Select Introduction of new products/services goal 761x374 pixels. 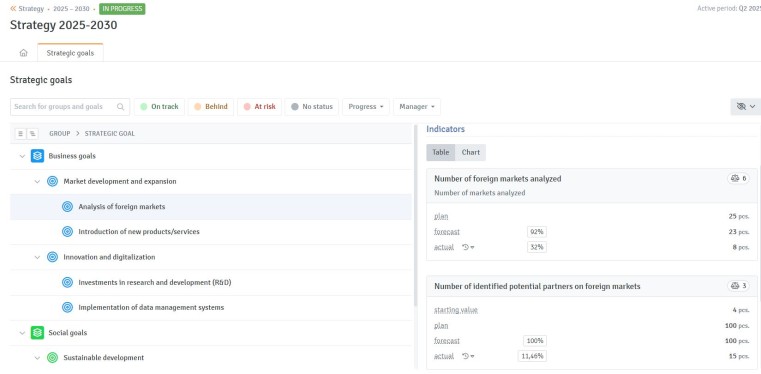pyautogui.click(x=139, y=232)
